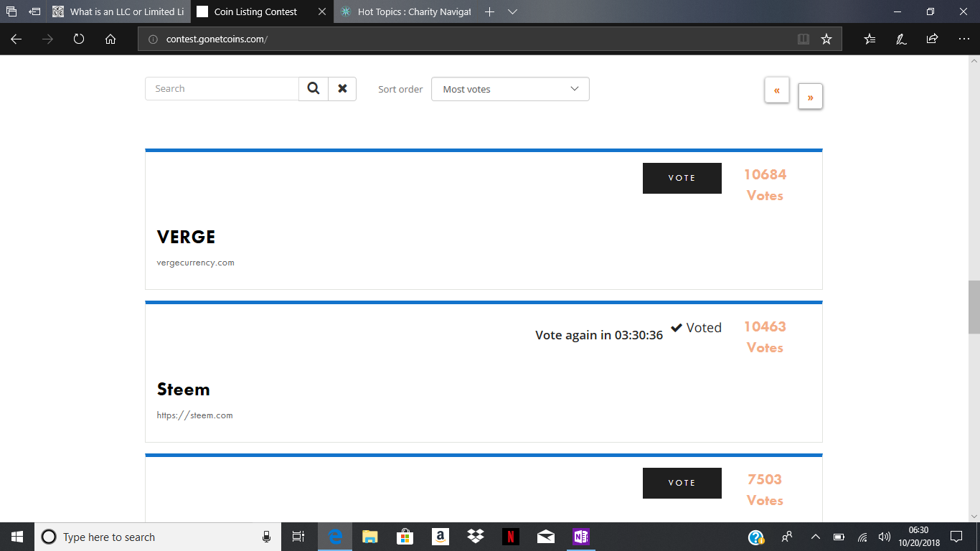The image size is (980, 551).
Task: Click the address bar showing contest.gonetcoins.com
Action: click(x=466, y=39)
